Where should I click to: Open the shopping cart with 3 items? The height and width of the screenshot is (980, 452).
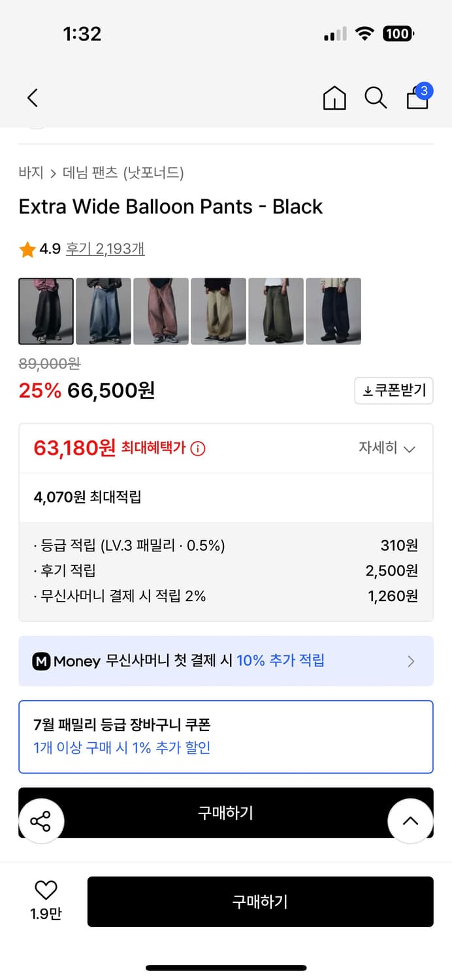417,99
